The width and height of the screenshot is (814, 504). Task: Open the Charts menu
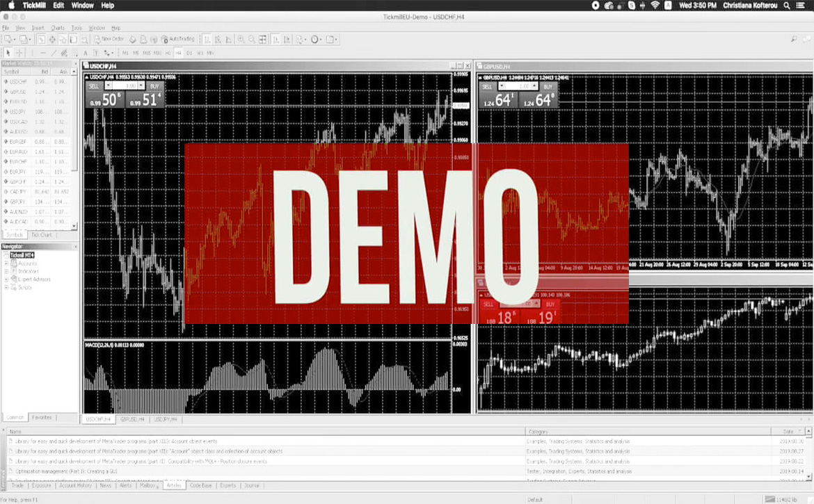pyautogui.click(x=57, y=29)
